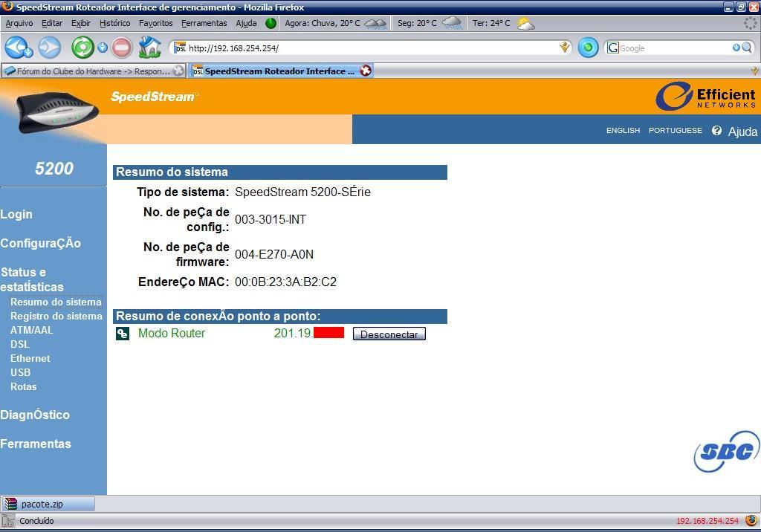Screen dimensions: 761x532
Task: Open USB statistics link
Action: pyautogui.click(x=20, y=372)
